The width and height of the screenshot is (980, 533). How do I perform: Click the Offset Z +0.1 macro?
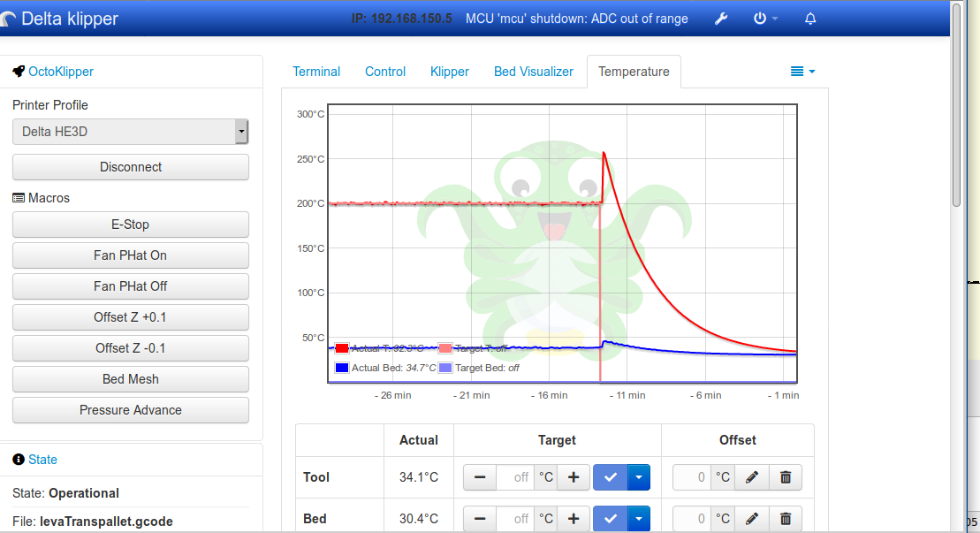click(x=130, y=317)
